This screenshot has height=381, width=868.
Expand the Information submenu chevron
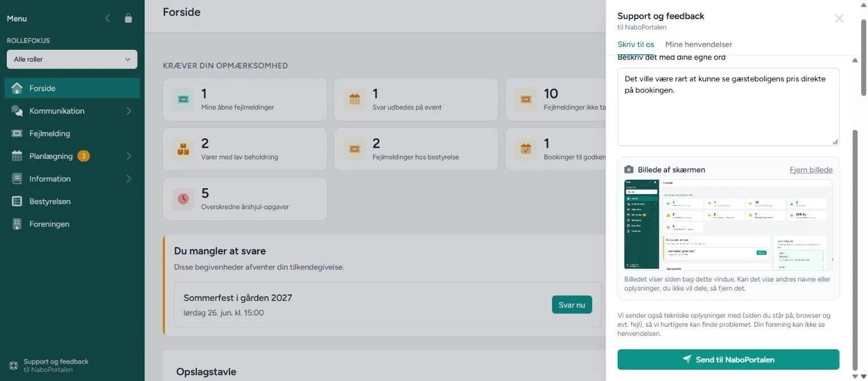[129, 179]
